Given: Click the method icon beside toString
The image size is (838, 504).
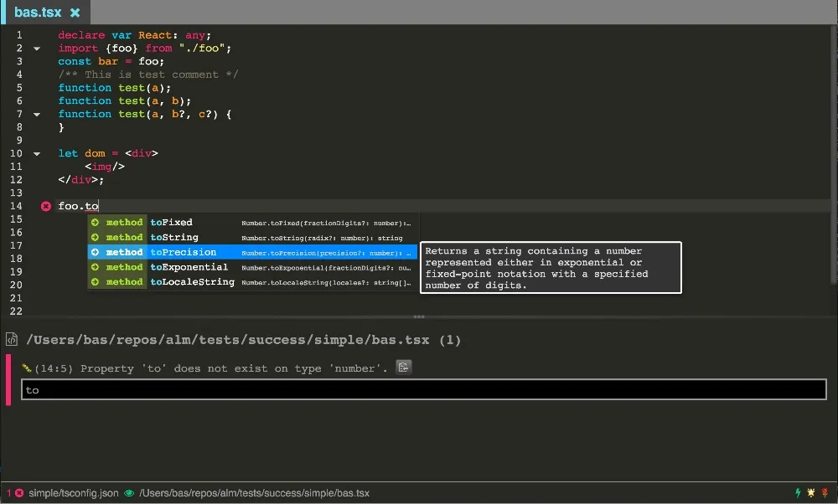Looking at the screenshot, I should pos(95,237).
